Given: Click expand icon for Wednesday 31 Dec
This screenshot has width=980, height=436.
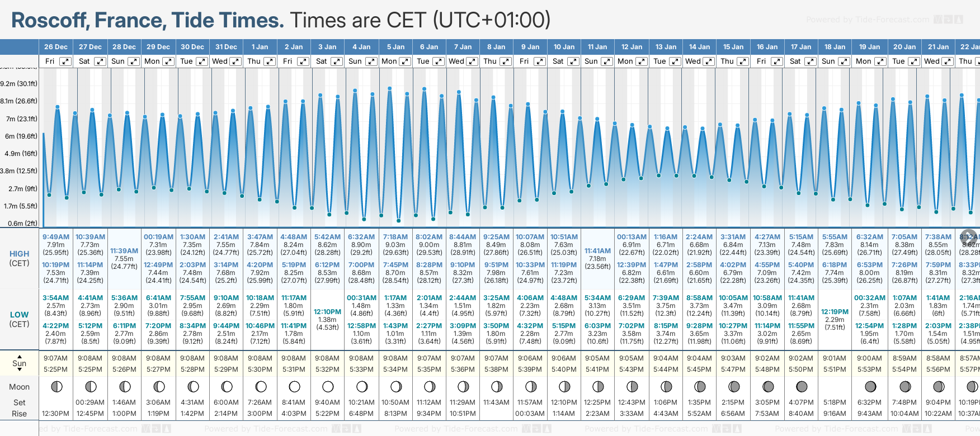Looking at the screenshot, I should [x=235, y=61].
